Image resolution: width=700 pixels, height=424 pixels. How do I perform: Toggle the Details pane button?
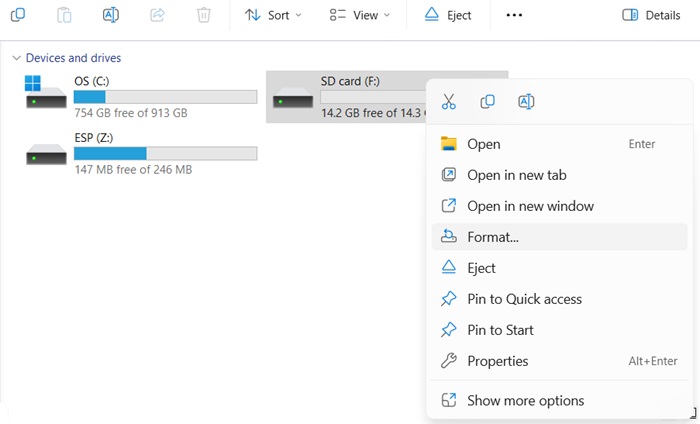(651, 15)
